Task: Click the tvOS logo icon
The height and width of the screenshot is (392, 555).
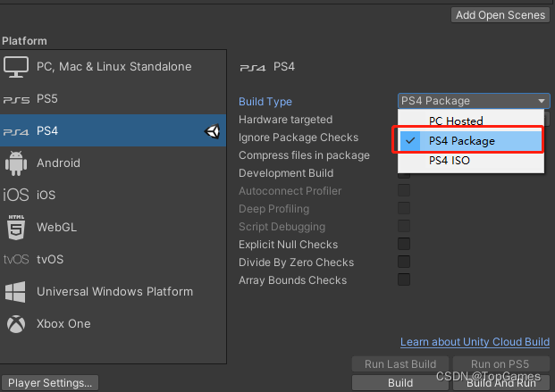Action: pyautogui.click(x=16, y=259)
